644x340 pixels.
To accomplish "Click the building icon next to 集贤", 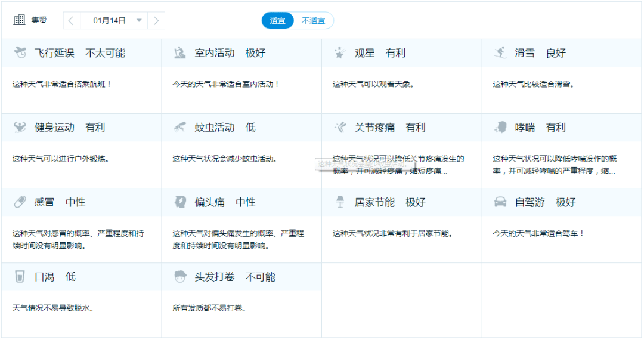I will click(19, 20).
